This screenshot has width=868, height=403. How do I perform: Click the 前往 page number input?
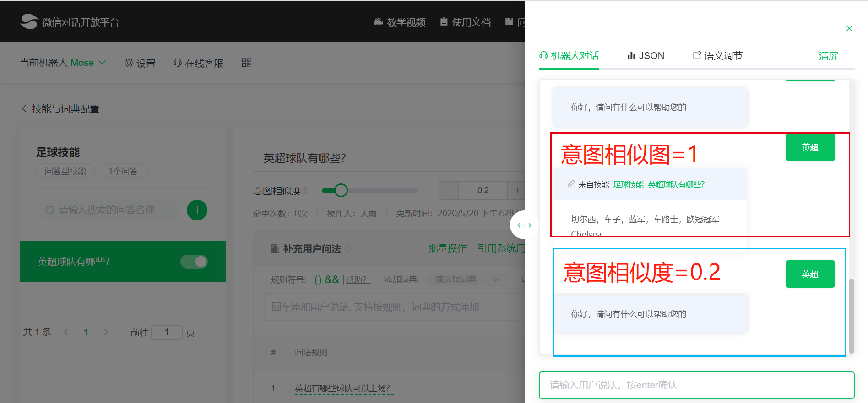167,332
